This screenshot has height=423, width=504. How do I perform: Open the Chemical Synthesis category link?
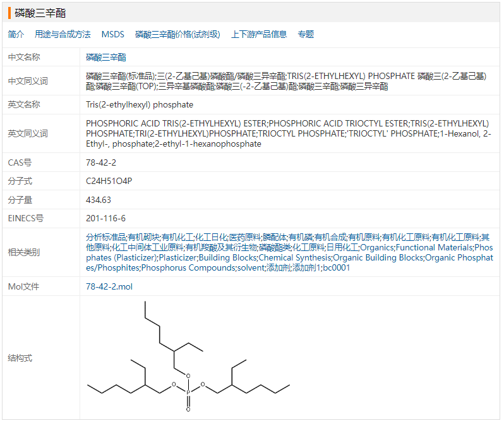[x=295, y=258]
